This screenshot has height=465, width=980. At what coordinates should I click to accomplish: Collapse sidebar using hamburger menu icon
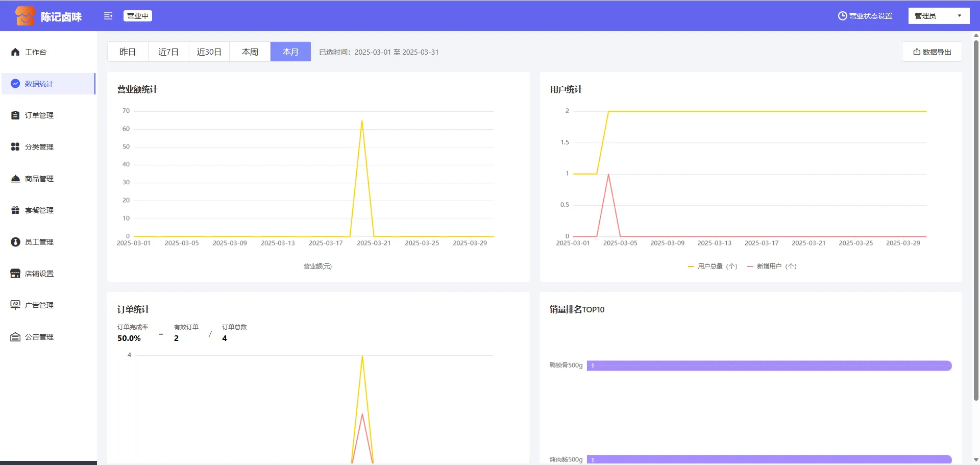click(x=108, y=16)
